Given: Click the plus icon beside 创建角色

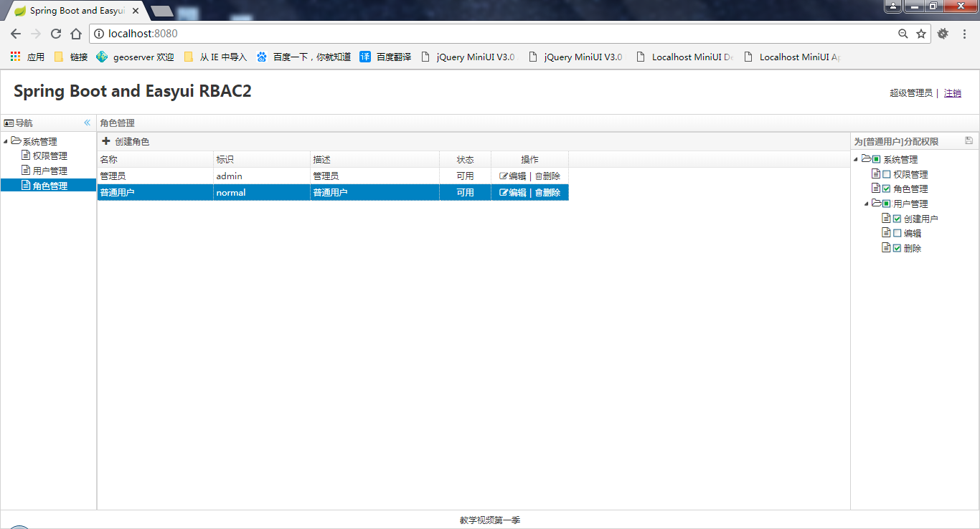Looking at the screenshot, I should 106,141.
